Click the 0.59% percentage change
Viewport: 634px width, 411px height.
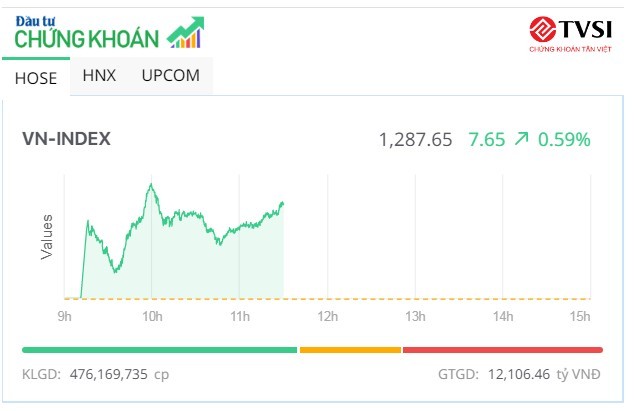coord(564,140)
